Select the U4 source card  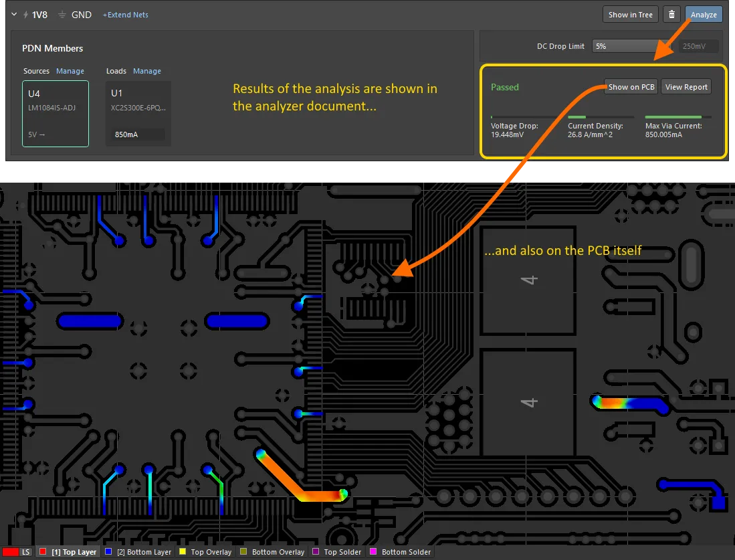tap(55, 113)
